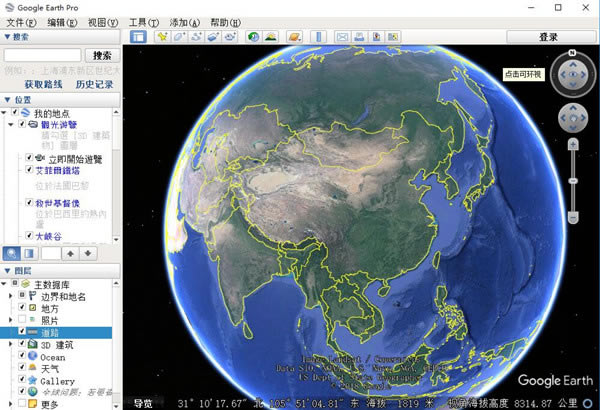
Task: Click the Add Polygon toolbar icon
Action: [x=179, y=37]
